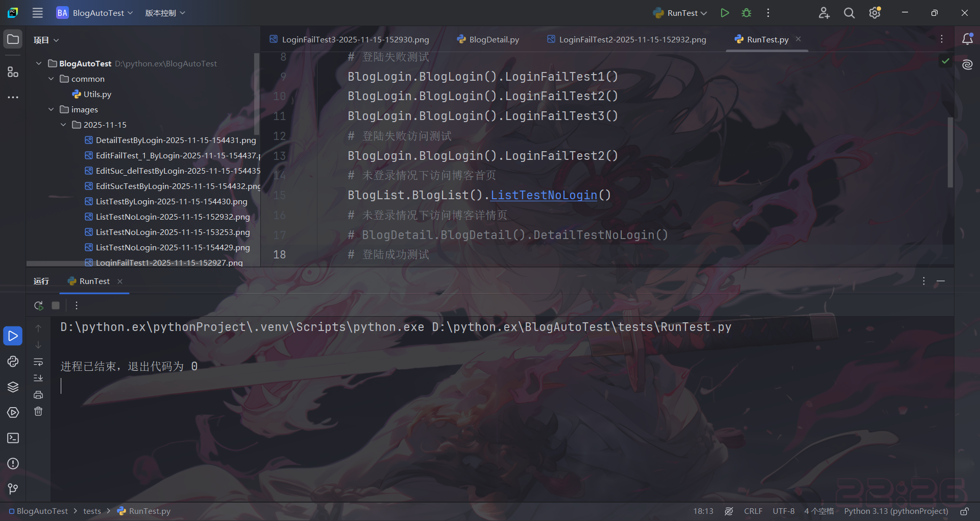Screen dimensions: 980x521
Task: Switch to BlogDetail.py editor tab
Action: coord(488,39)
